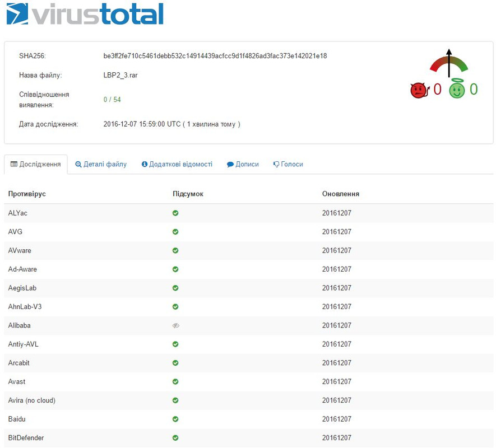
Task: Click the BitDefender antivirus name
Action: click(26, 438)
